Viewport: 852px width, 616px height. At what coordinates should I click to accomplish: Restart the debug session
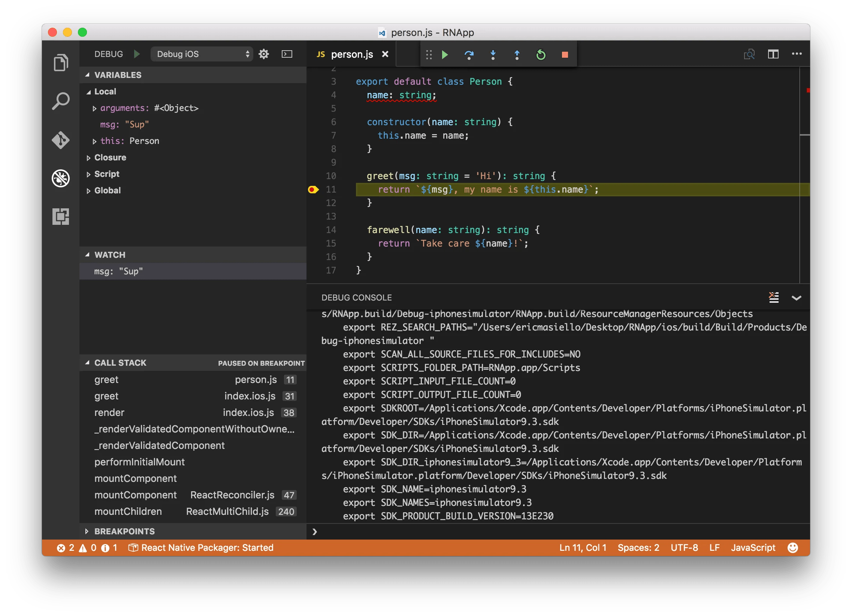coord(541,55)
